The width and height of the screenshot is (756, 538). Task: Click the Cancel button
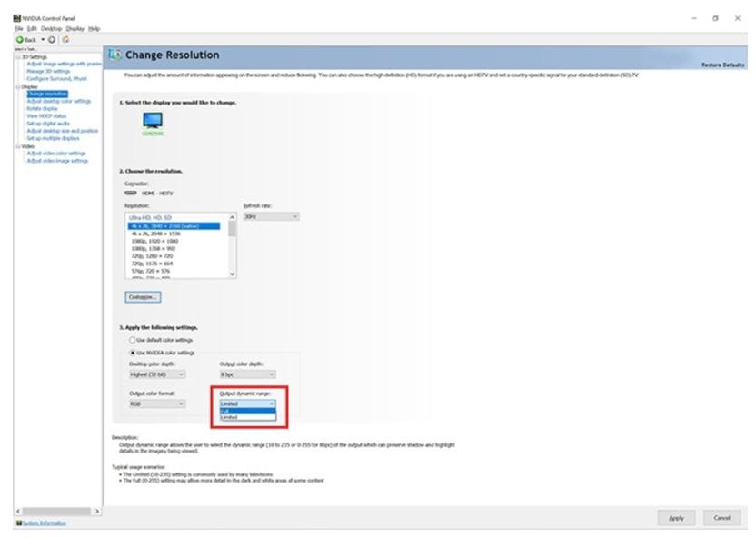point(721,518)
